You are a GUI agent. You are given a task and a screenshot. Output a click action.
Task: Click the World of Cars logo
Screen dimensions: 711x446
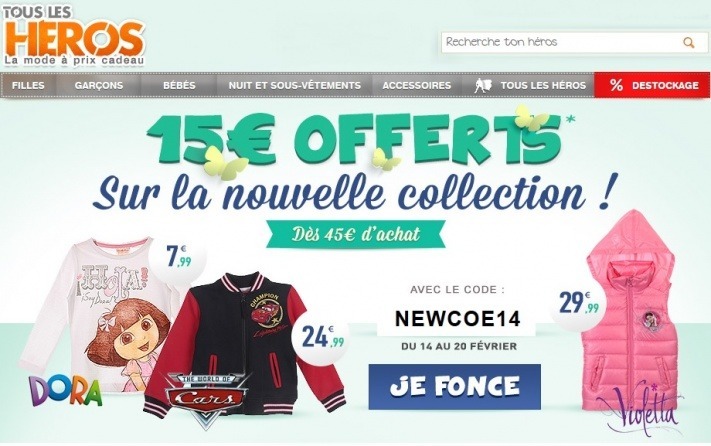209,396
